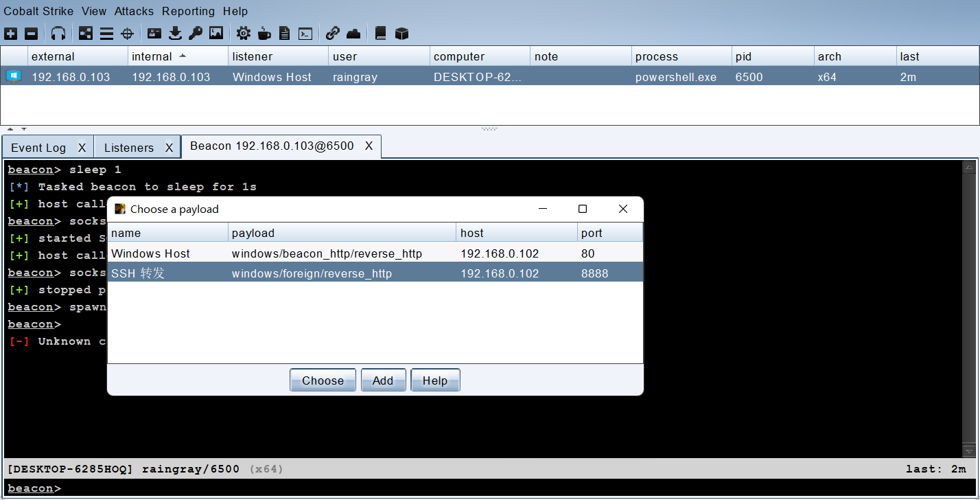Open keystrokes key icon
The image size is (980, 500).
pos(196,33)
